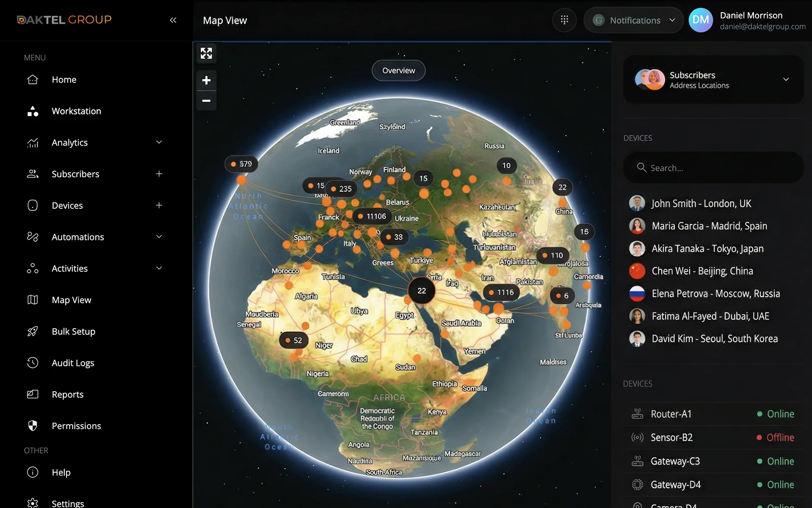The image size is (812, 508).
Task: Click the Bulk Setup rocket icon
Action: [32, 332]
